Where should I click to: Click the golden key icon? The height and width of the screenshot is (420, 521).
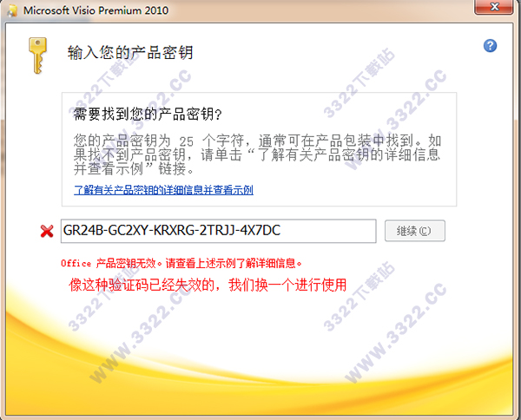click(37, 56)
